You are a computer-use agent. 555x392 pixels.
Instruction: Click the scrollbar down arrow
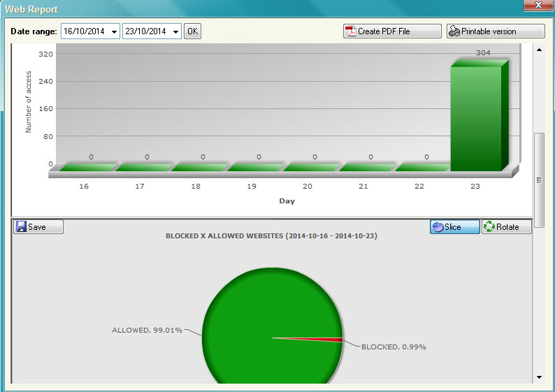click(x=539, y=377)
